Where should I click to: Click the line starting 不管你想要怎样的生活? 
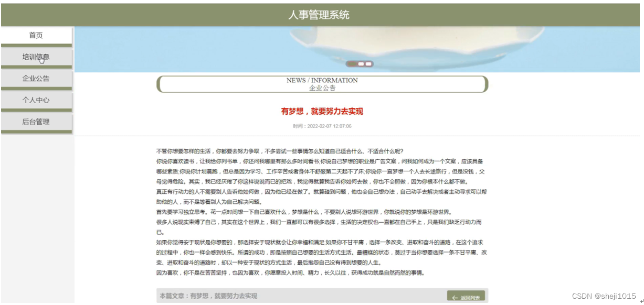click(x=280, y=151)
